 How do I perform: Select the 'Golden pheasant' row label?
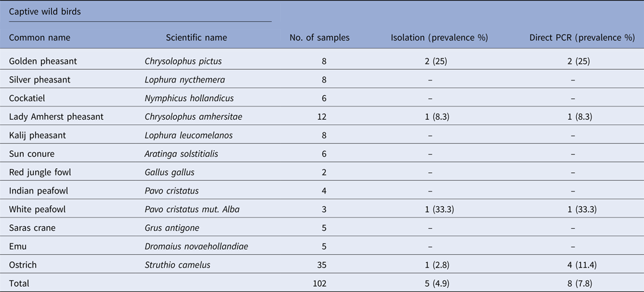point(43,61)
